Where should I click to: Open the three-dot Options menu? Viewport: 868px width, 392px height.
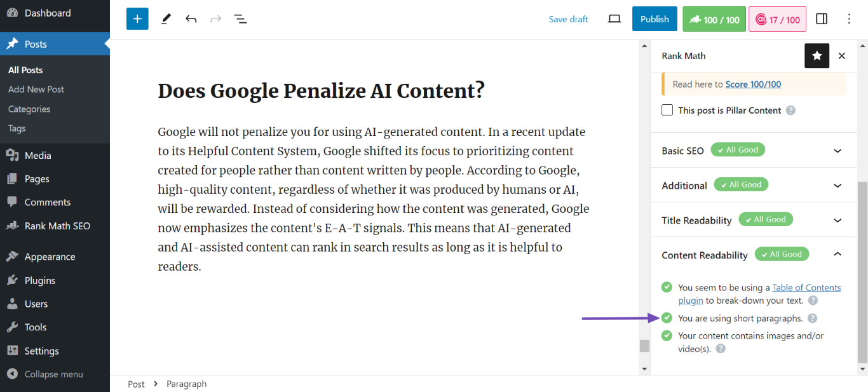(x=850, y=19)
